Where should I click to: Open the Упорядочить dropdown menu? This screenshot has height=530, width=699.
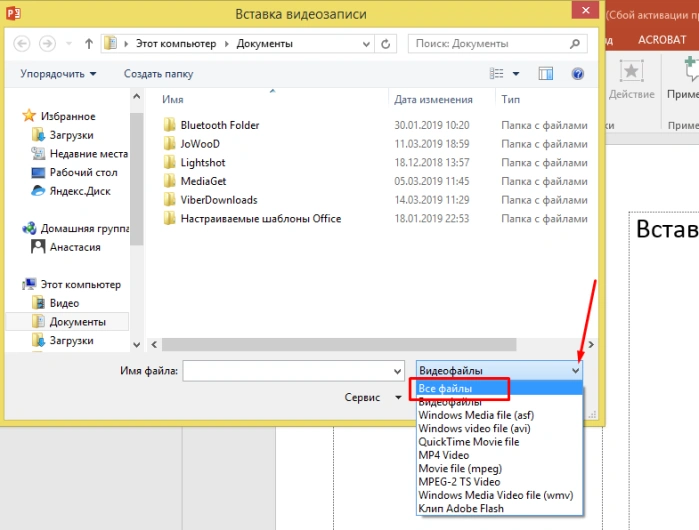(x=58, y=74)
